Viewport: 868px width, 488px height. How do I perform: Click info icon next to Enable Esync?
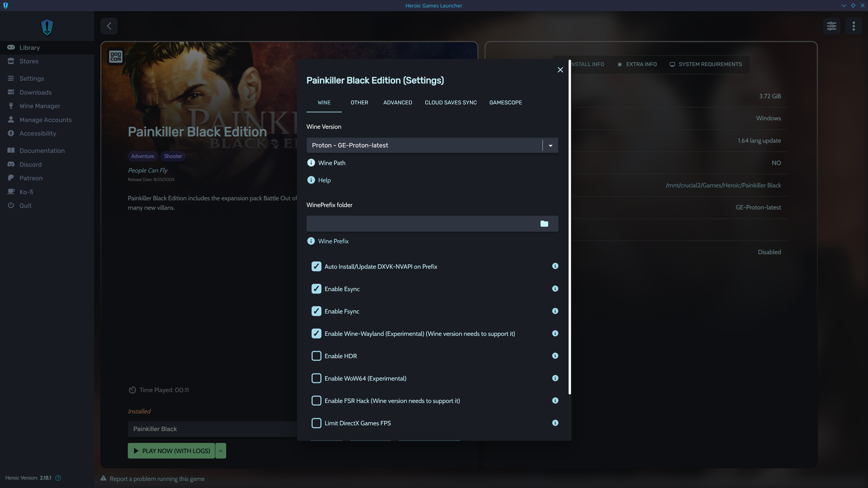[x=555, y=289]
